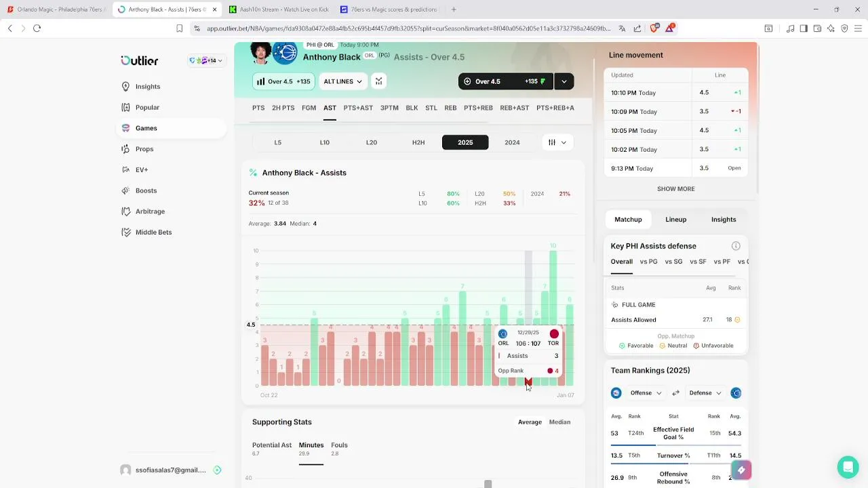Switch supporting stats to Median
The height and width of the screenshot is (488, 868).
(559, 422)
